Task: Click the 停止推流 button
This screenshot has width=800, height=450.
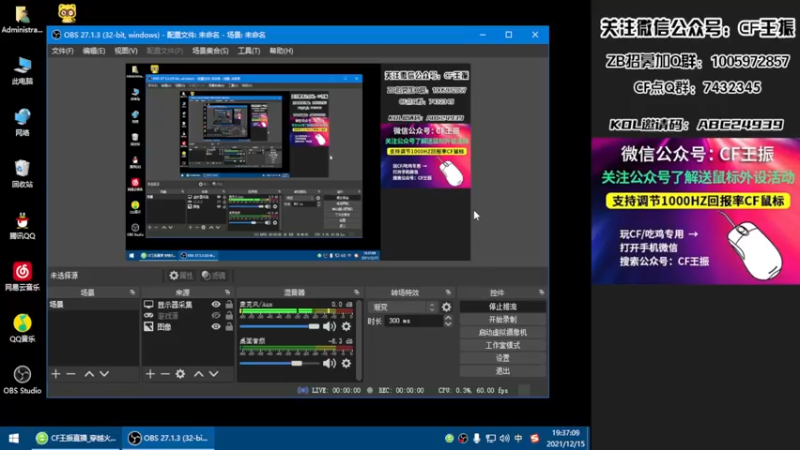Action: tap(503, 307)
